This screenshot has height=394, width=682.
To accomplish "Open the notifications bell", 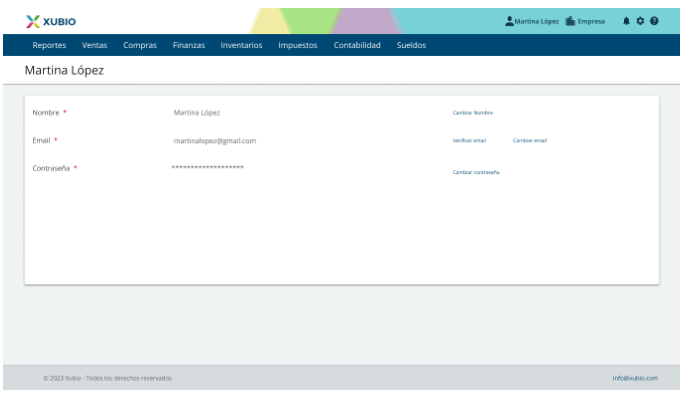I will click(x=626, y=21).
